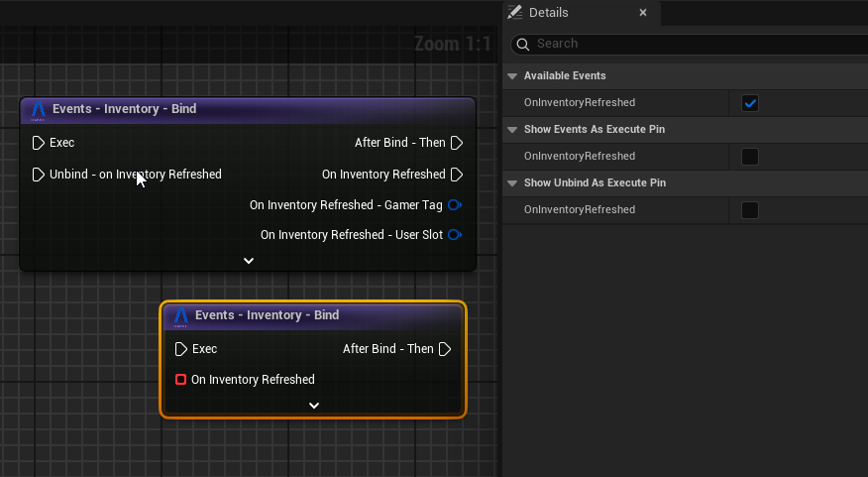Click After Bind - Then pin on top node

pos(457,143)
